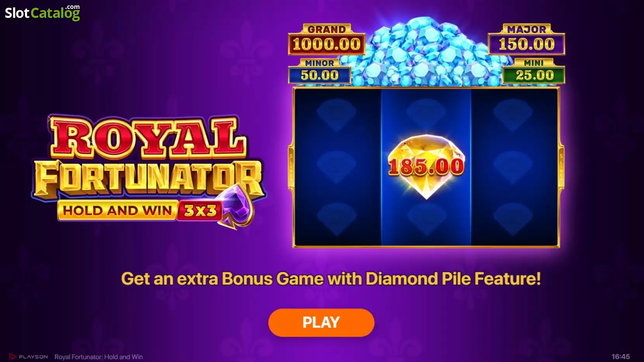Click the bottom-right faded diamond slot
The height and width of the screenshot is (362, 644).
[x=513, y=219]
